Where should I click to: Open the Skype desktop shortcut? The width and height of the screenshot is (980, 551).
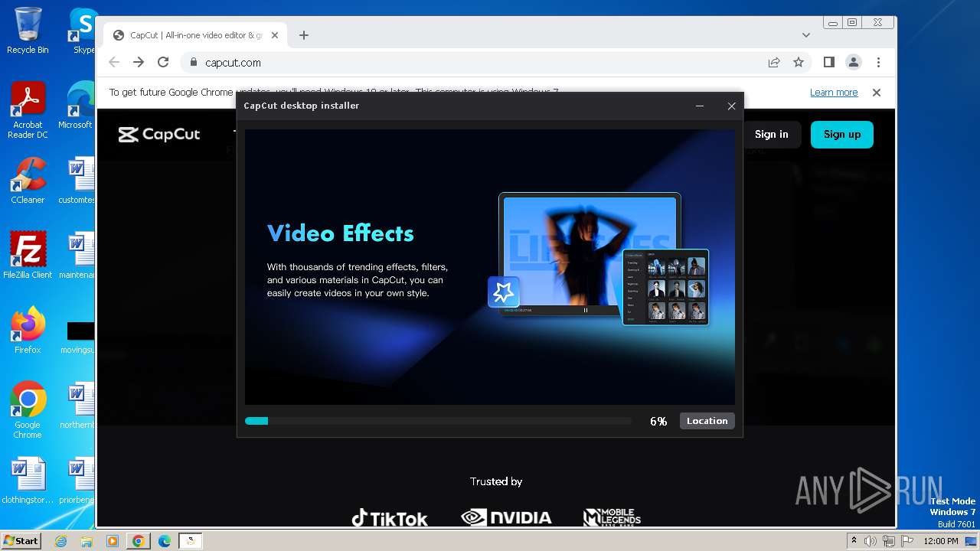click(x=82, y=31)
